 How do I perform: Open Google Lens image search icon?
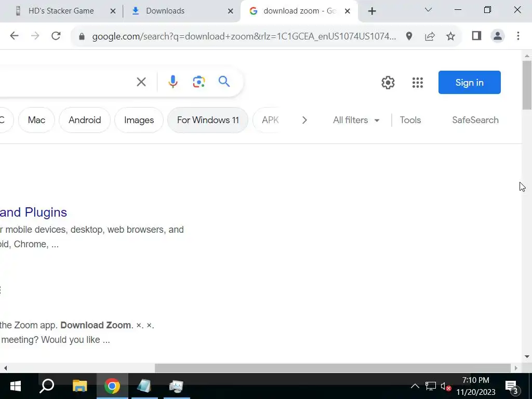point(199,82)
